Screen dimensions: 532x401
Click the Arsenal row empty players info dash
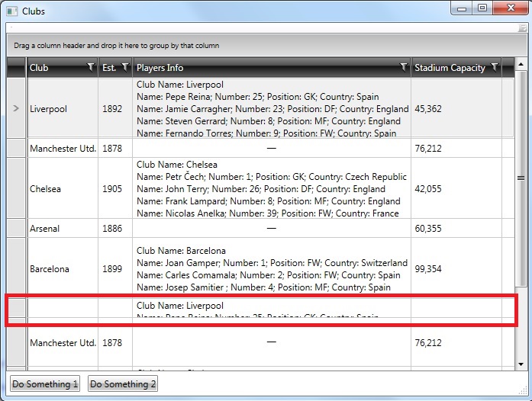click(272, 228)
